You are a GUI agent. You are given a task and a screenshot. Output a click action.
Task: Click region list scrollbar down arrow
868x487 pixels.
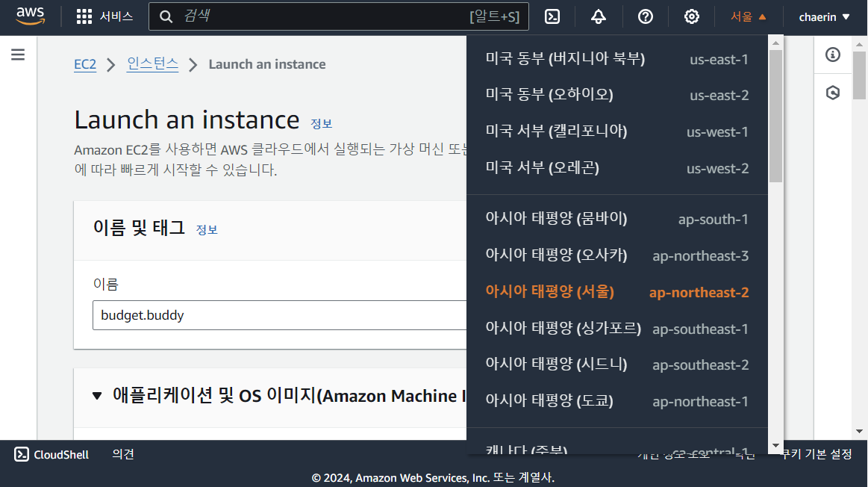click(775, 445)
